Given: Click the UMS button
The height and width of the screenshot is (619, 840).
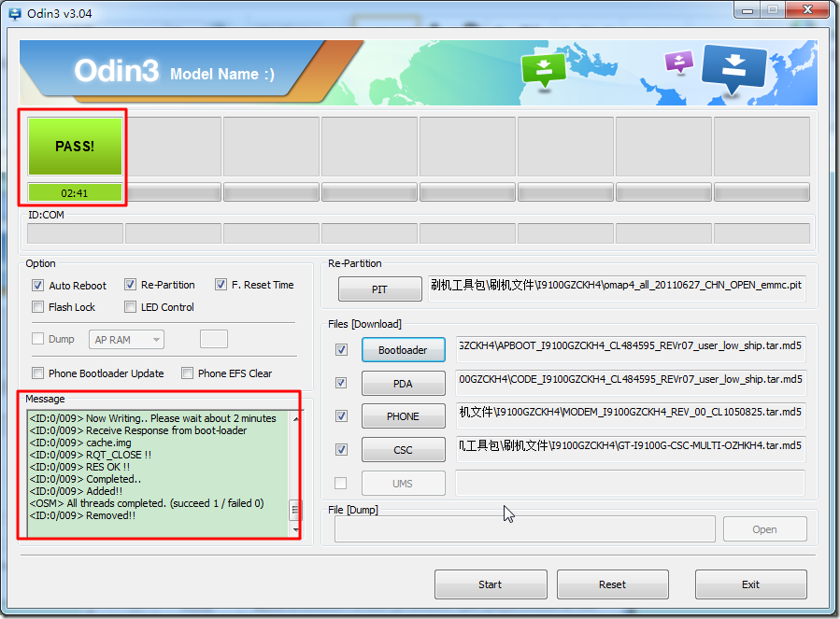Looking at the screenshot, I should [403, 484].
